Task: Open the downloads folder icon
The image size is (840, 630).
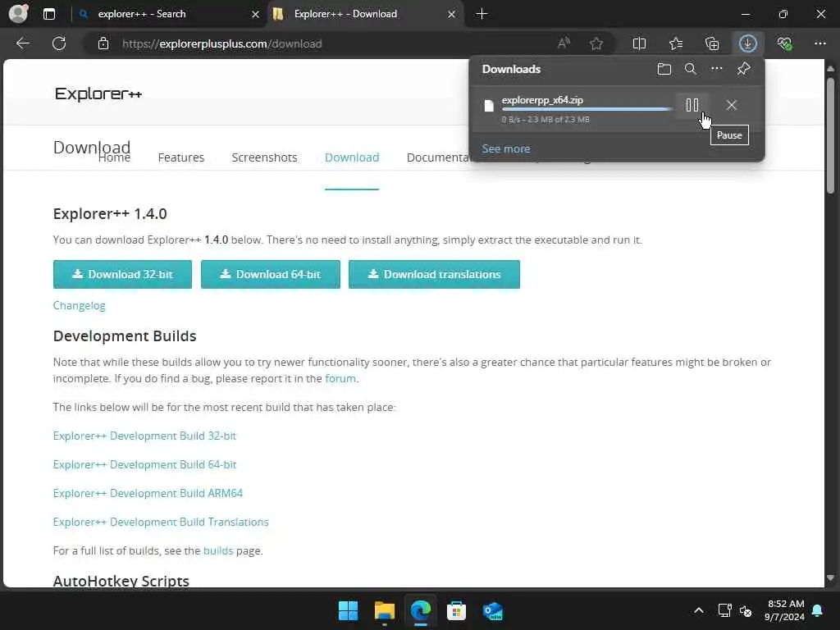Action: click(664, 69)
